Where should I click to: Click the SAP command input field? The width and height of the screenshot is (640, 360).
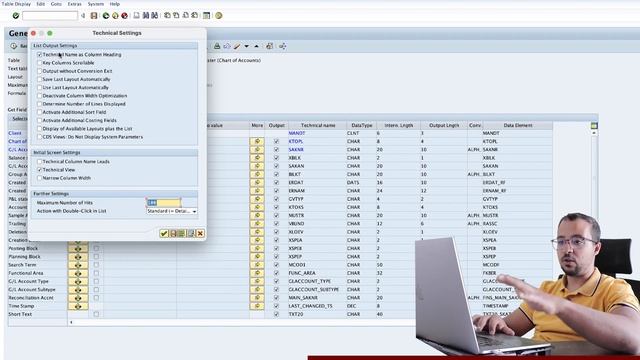pos(50,16)
